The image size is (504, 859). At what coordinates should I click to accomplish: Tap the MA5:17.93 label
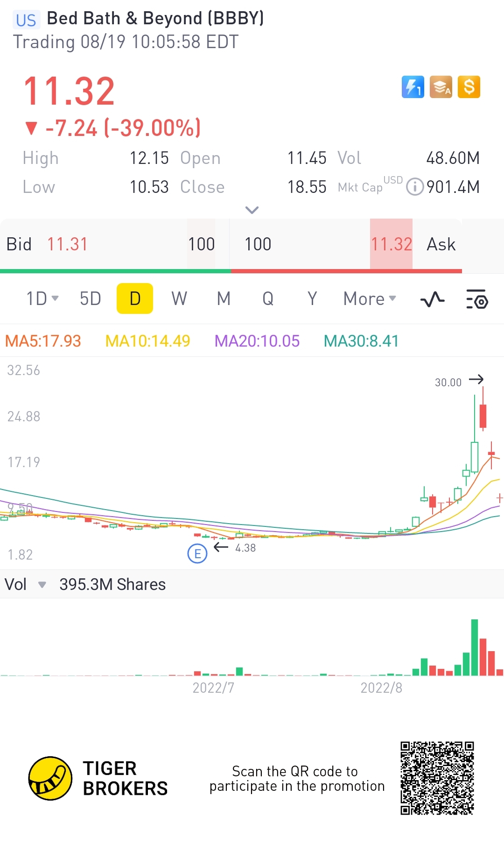click(x=43, y=341)
